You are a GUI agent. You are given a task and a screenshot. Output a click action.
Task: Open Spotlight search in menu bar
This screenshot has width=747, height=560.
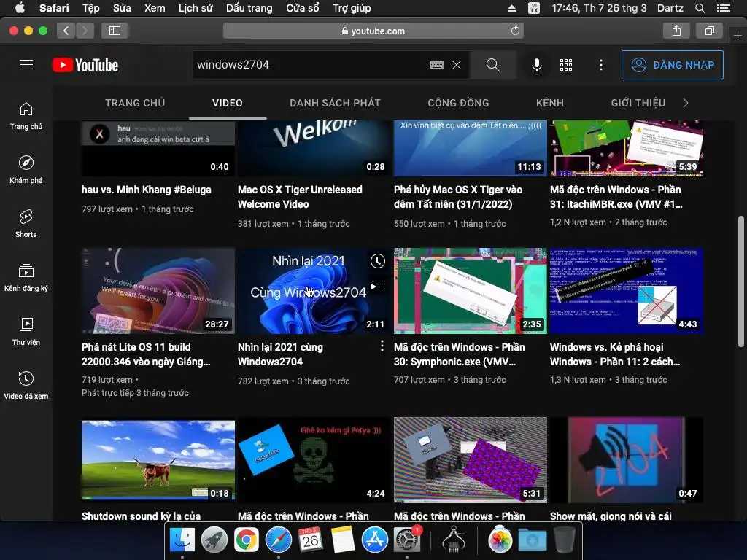click(x=700, y=8)
